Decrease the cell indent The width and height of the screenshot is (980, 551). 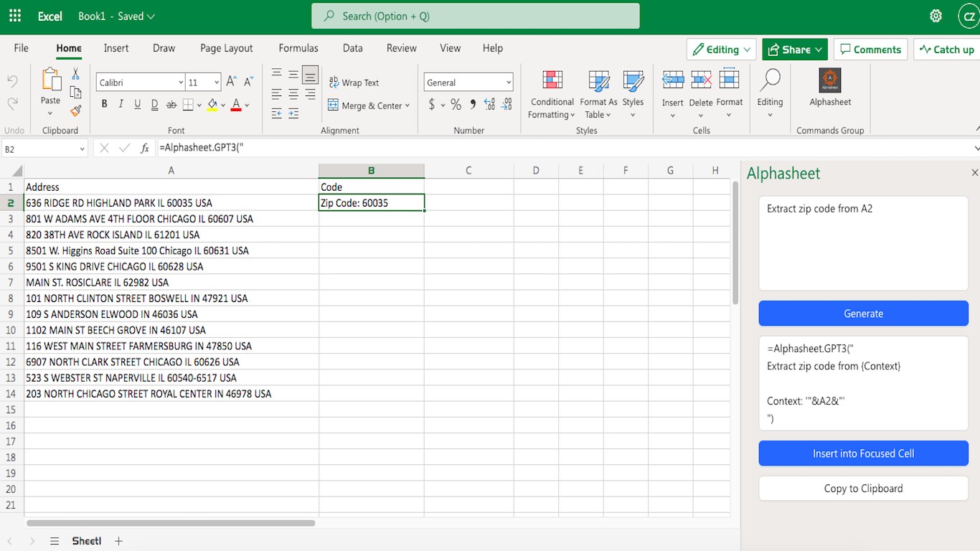click(x=277, y=113)
